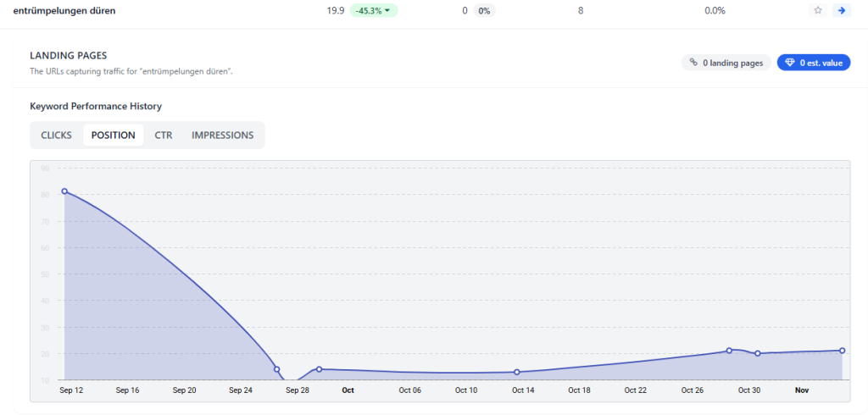This screenshot has height=415, width=868.
Task: Click the data point just before Sep 28
Action: tap(277, 369)
